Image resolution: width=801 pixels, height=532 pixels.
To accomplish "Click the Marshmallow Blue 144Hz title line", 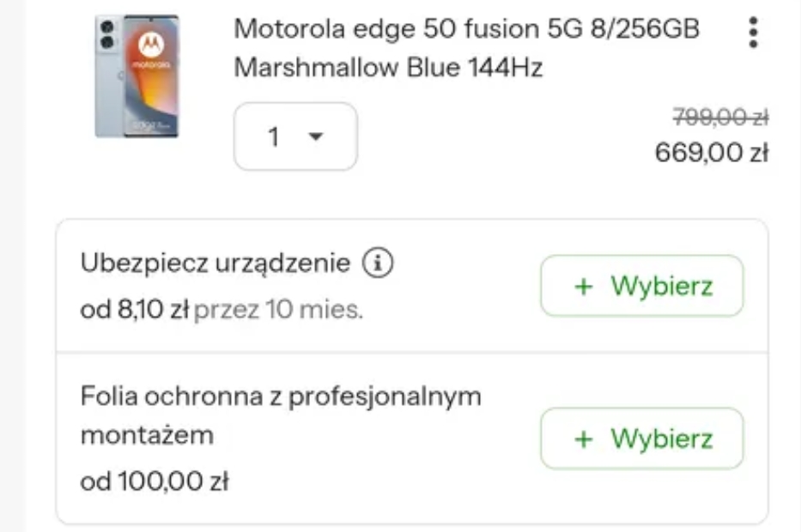I will (388, 68).
